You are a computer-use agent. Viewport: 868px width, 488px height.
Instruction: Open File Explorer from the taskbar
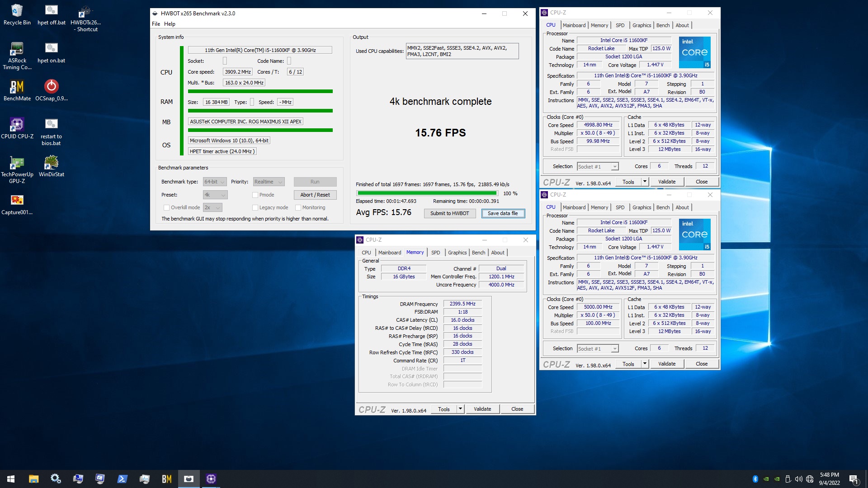click(x=33, y=479)
